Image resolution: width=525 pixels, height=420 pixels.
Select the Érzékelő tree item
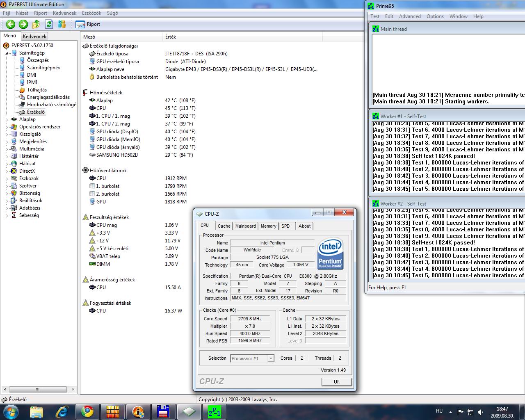pyautogui.click(x=36, y=112)
